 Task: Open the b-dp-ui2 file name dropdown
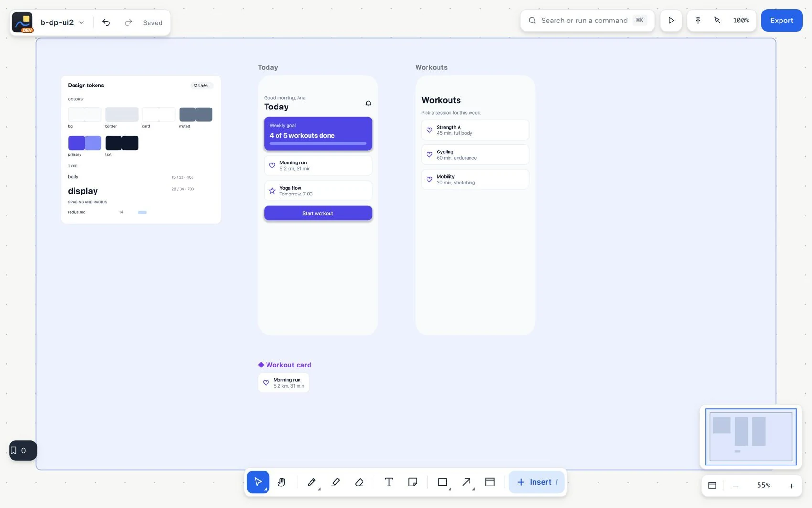(62, 22)
